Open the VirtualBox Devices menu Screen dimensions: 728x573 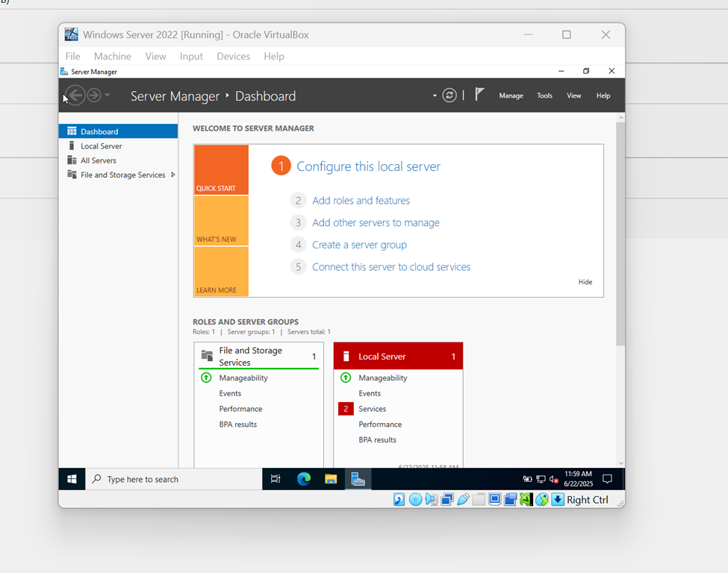pos(233,56)
